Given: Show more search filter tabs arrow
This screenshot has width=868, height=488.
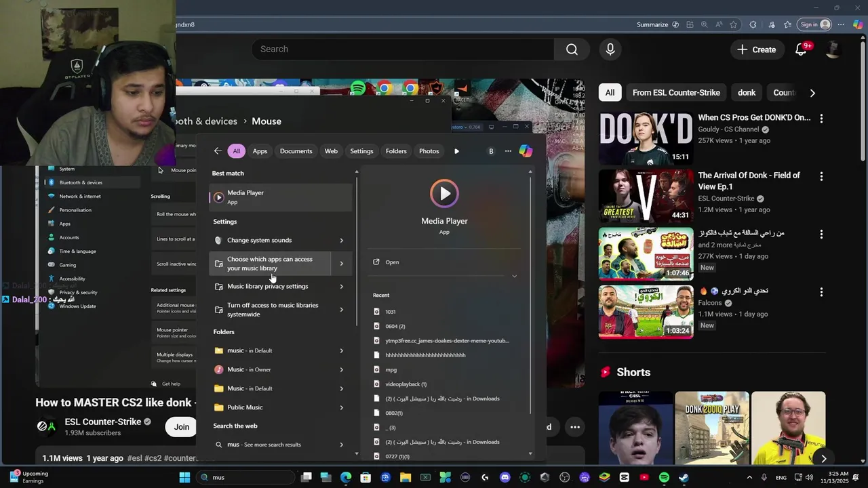Looking at the screenshot, I should point(456,151).
